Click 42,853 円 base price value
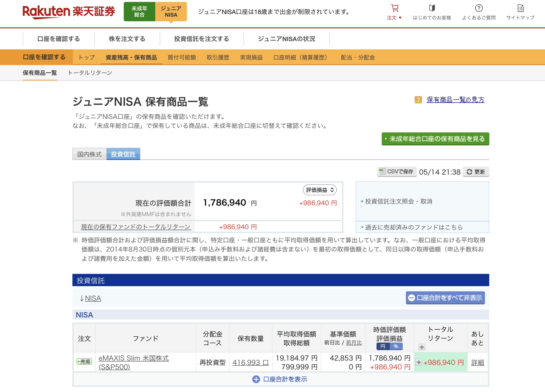Image resolution: width=545 pixels, height=392 pixels. 346,358
